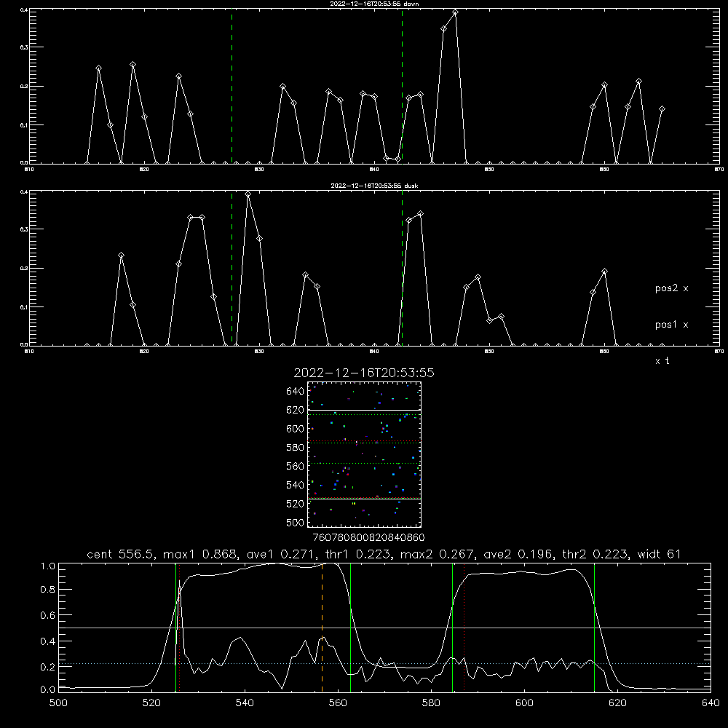The height and width of the screenshot is (728, 728).
Task: Click the second green dashed line in the dusk plot
Action: 402,268
